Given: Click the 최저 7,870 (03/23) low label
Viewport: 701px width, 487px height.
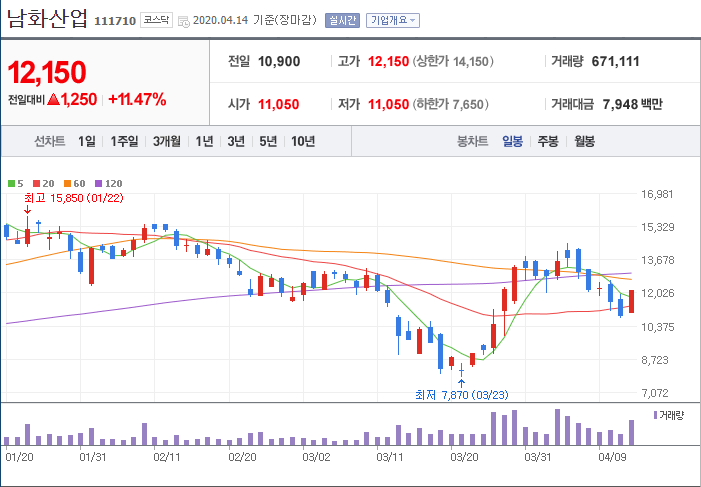Looking at the screenshot, I should 462,395.
